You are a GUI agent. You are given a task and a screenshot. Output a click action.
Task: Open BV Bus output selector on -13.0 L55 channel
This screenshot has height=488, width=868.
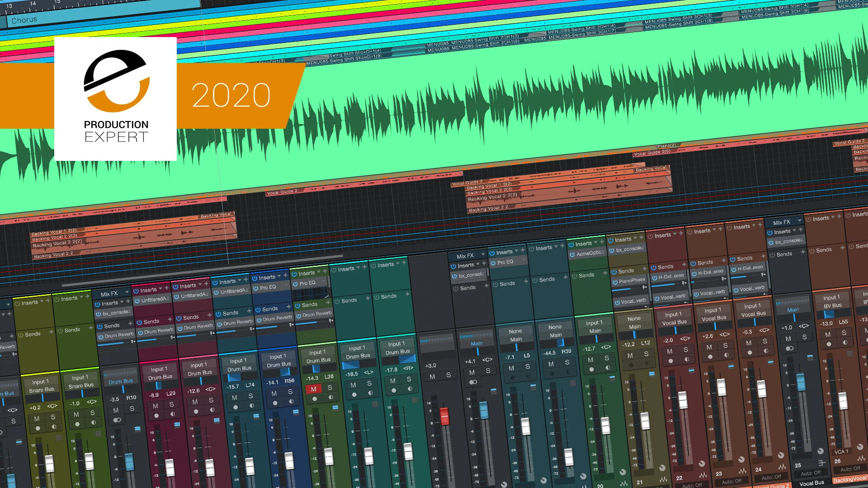pyautogui.click(x=832, y=305)
